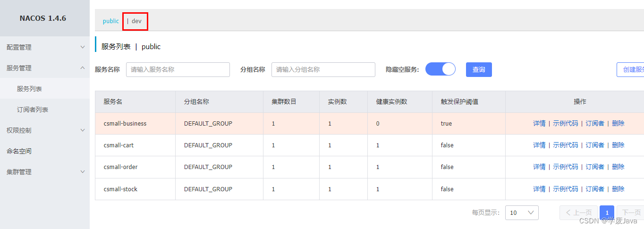Open 订阅者 for csmall-order
644x229 pixels.
tap(595, 167)
